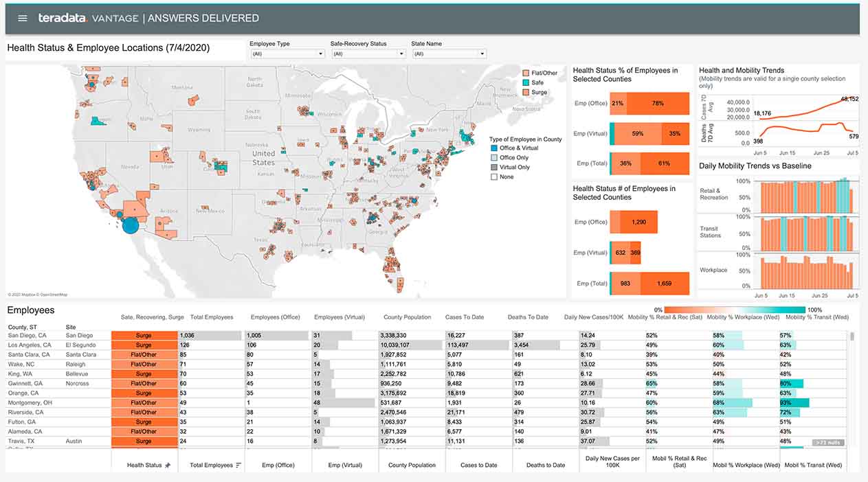Open the hamburger menu in header
The image size is (868, 482).
(x=23, y=19)
